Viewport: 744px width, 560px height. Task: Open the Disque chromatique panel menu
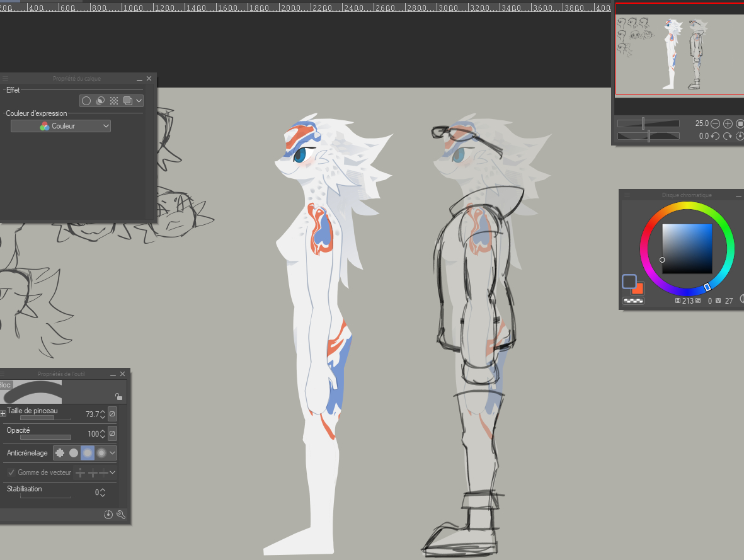click(x=627, y=195)
